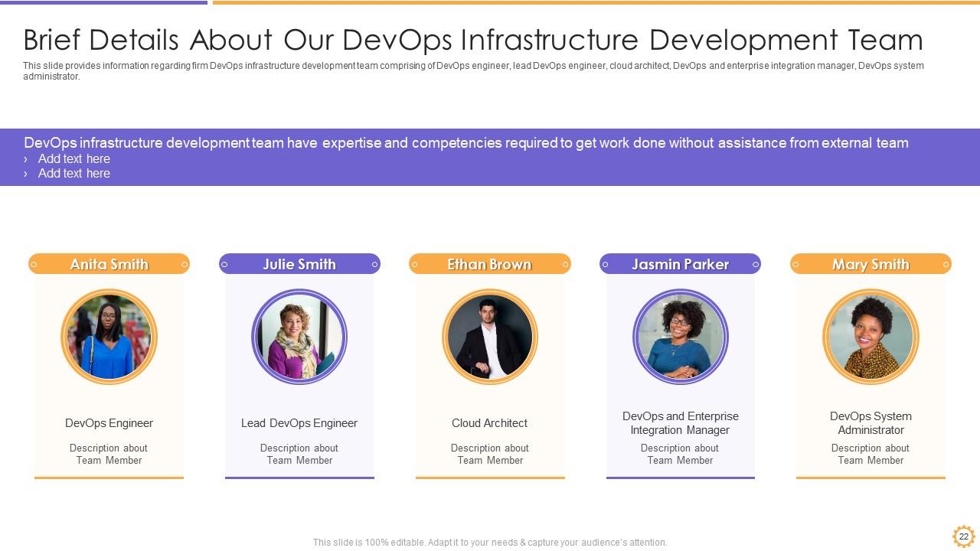This screenshot has width=980, height=551.
Task: Click the gear page number 22 icon
Action: (963, 536)
